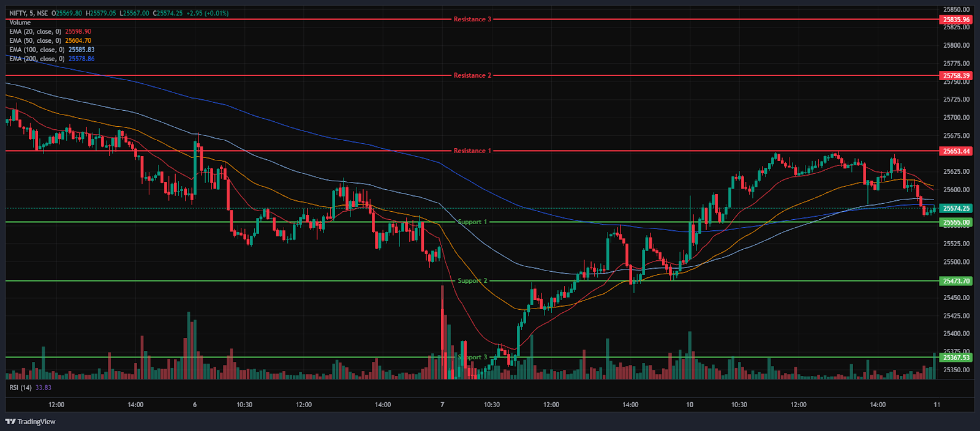Click the Resistance 3 line label
The height and width of the screenshot is (431, 980).
click(472, 20)
